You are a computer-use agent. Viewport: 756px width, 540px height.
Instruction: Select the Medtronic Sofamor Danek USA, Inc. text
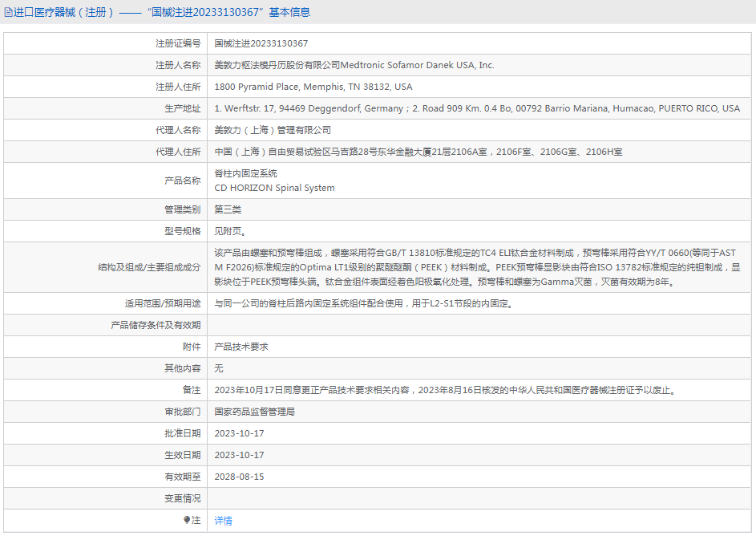pyautogui.click(x=417, y=65)
